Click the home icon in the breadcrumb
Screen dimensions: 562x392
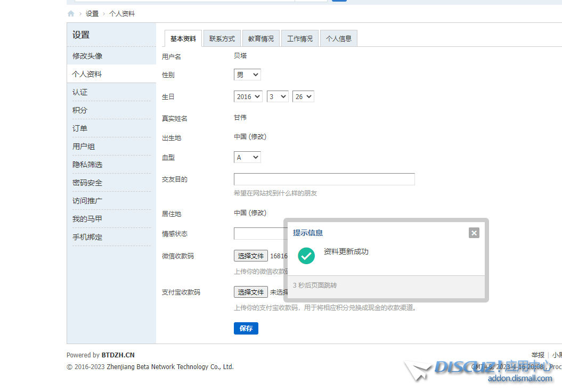70,13
